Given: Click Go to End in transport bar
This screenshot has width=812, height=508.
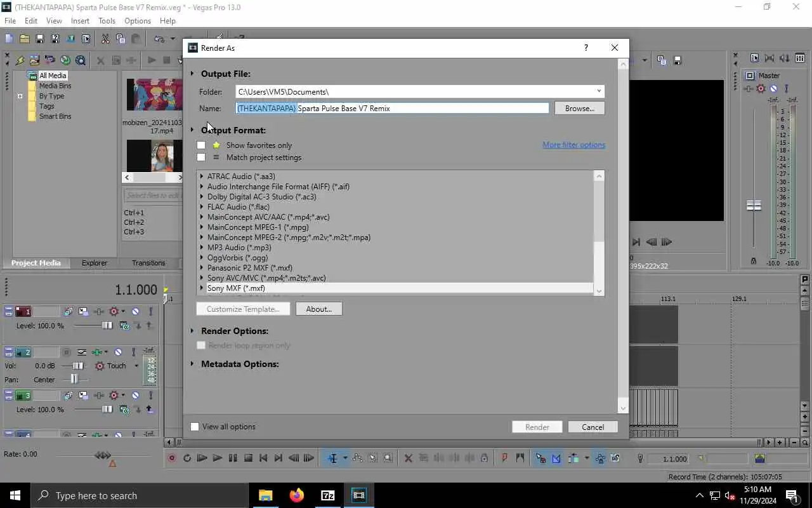Looking at the screenshot, I should tap(278, 458).
